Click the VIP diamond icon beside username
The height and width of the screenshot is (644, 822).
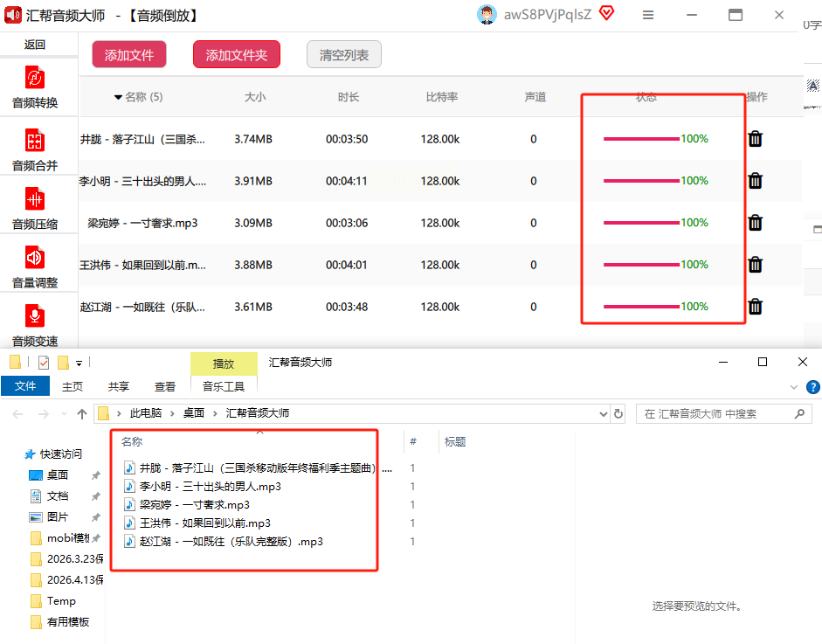pos(606,14)
